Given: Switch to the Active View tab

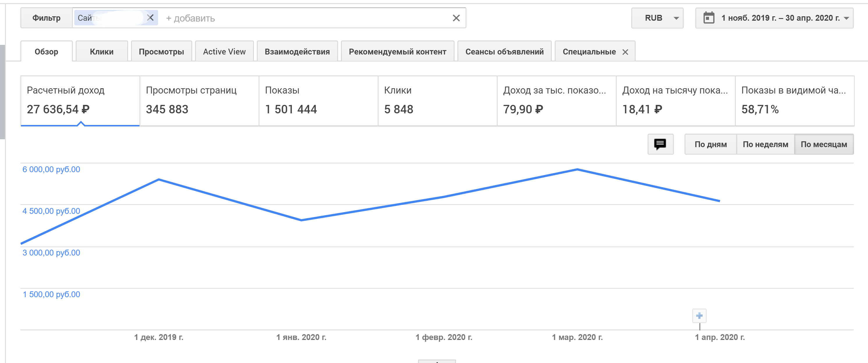Looking at the screenshot, I should coord(224,52).
